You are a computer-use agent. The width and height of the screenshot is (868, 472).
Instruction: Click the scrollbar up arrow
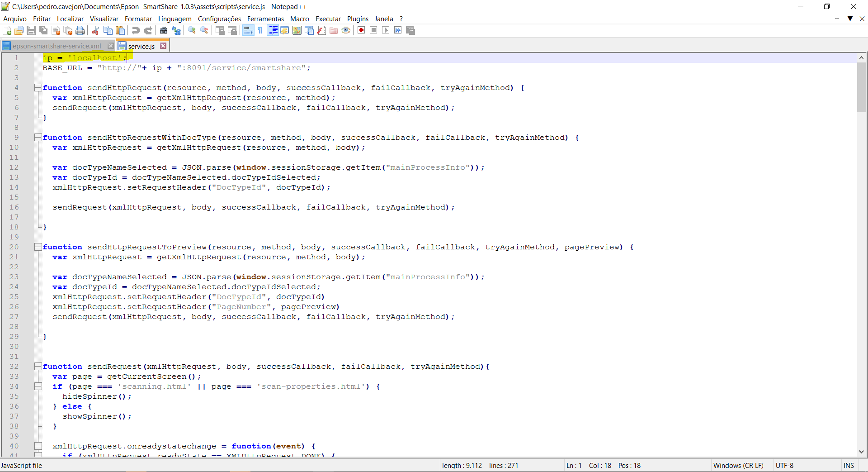coord(861,57)
